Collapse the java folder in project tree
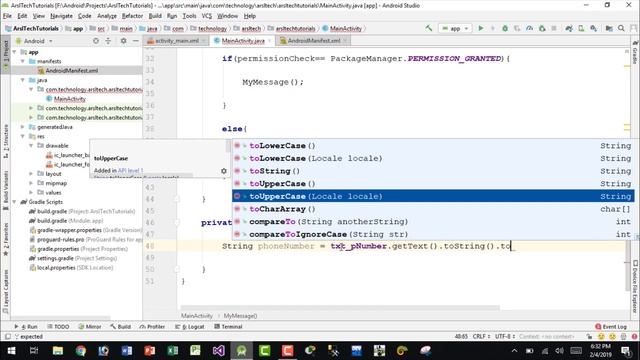Viewport: 640px width, 360px height. (23, 80)
